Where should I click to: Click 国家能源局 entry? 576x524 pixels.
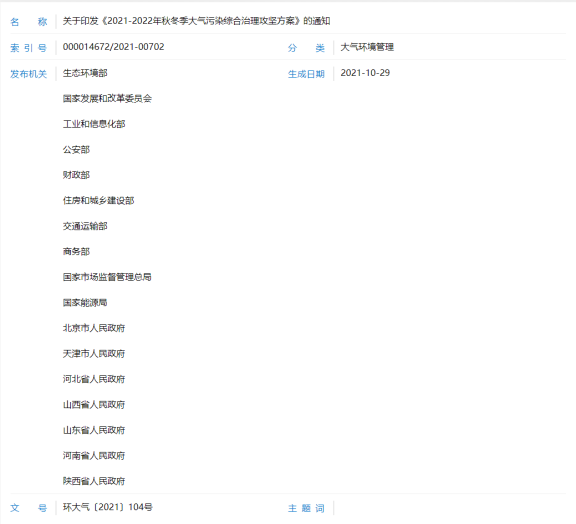tap(85, 303)
